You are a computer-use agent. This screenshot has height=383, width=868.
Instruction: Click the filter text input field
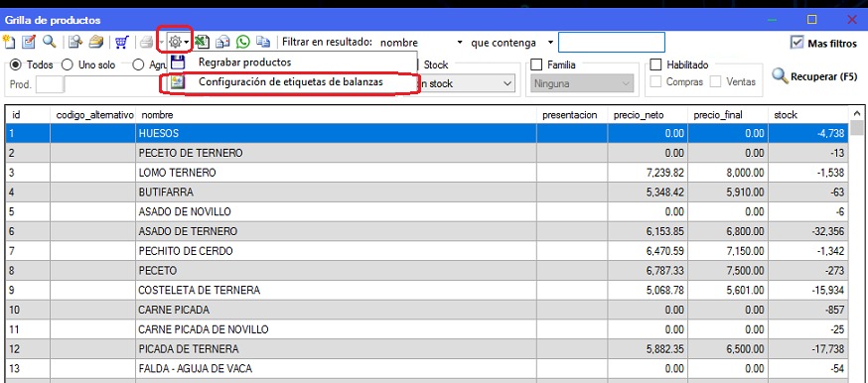tap(611, 43)
